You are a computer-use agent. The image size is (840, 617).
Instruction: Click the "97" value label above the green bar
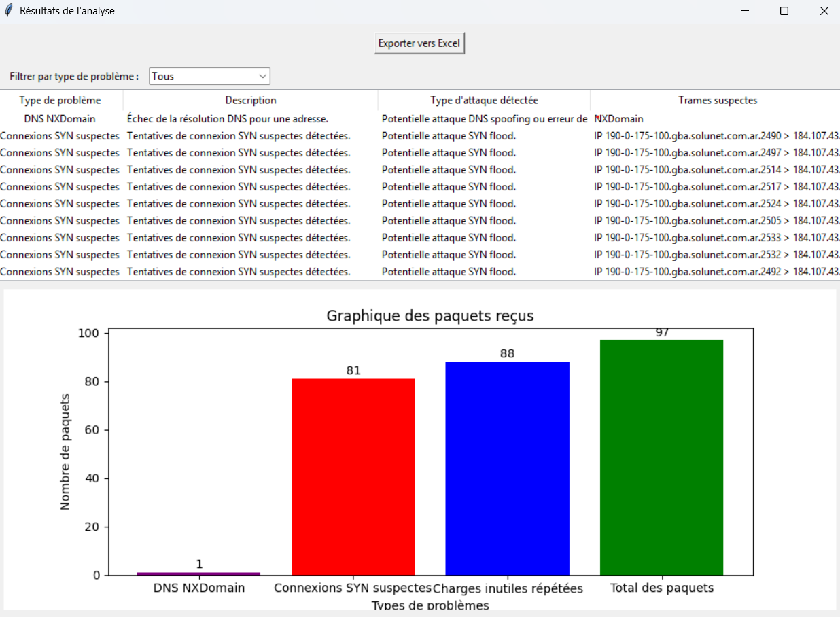click(661, 332)
